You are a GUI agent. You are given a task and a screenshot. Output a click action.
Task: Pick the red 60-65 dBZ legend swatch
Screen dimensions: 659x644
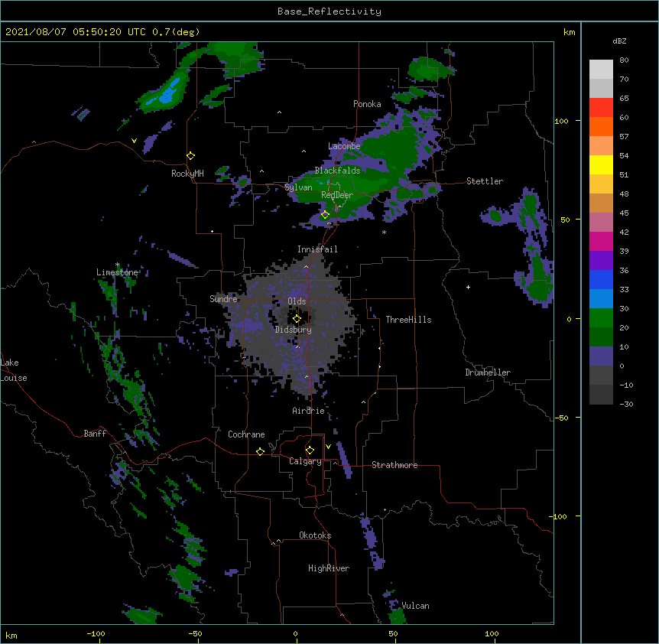click(601, 108)
